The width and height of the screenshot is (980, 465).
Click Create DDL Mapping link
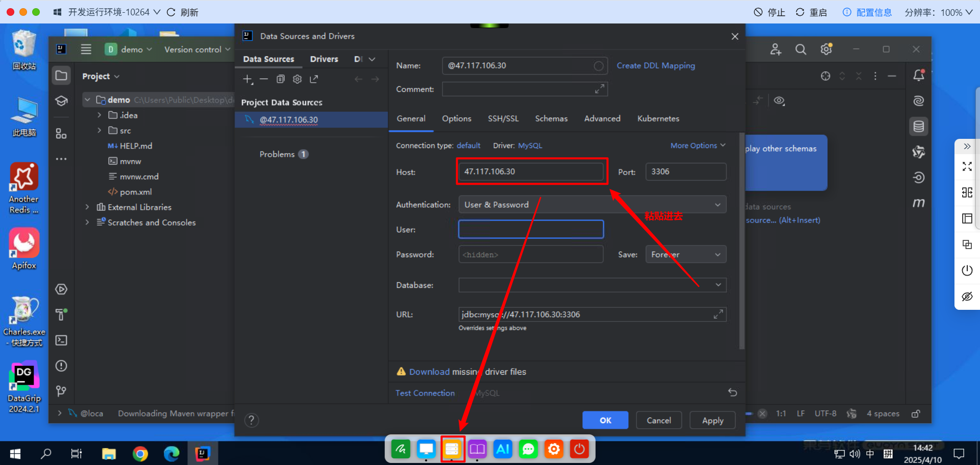656,66
